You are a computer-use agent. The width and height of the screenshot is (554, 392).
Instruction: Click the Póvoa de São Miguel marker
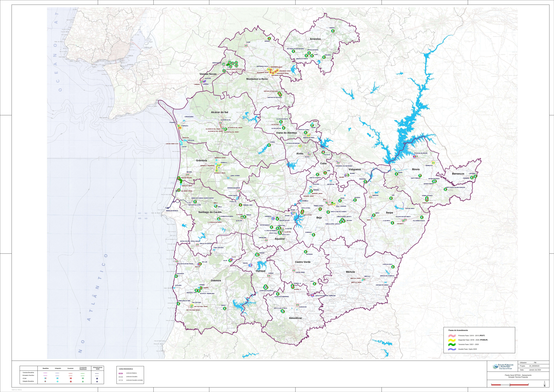(416, 156)
